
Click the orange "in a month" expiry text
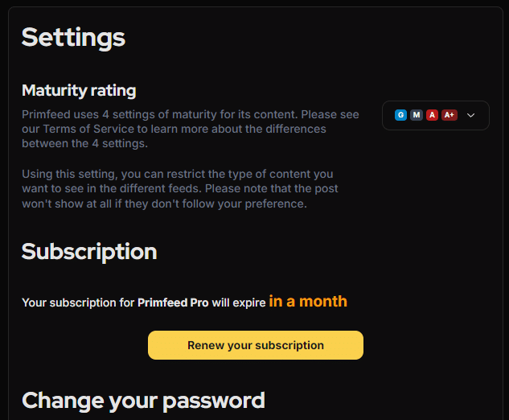pos(308,302)
